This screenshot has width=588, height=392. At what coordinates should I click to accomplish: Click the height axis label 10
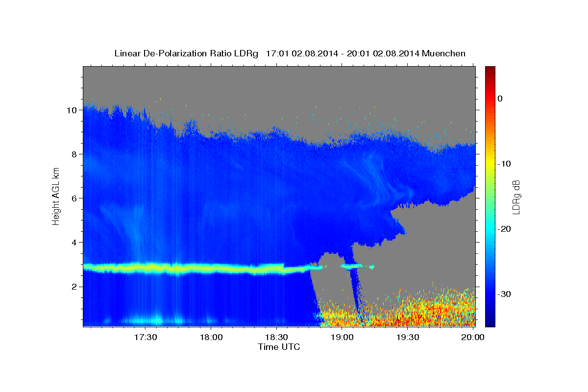coord(72,110)
